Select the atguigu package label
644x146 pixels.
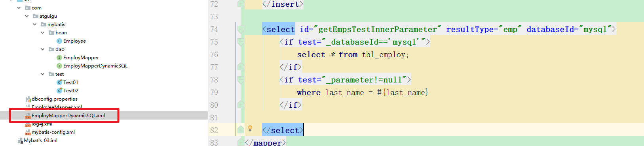(48, 16)
